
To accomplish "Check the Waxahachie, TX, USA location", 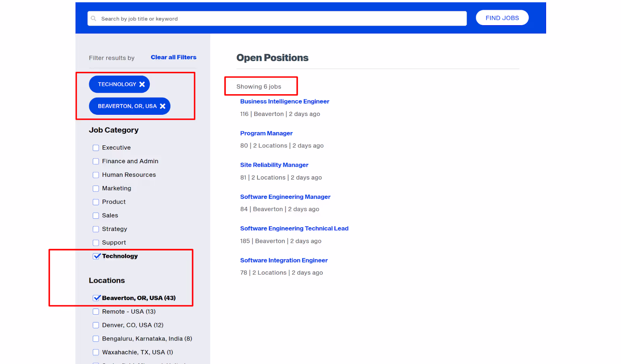I will (96, 352).
